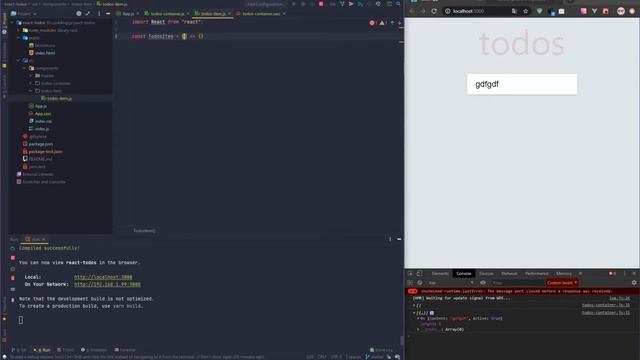Close the todos-item.js editor tab
The width and height of the screenshot is (640, 360).
pyautogui.click(x=229, y=13)
